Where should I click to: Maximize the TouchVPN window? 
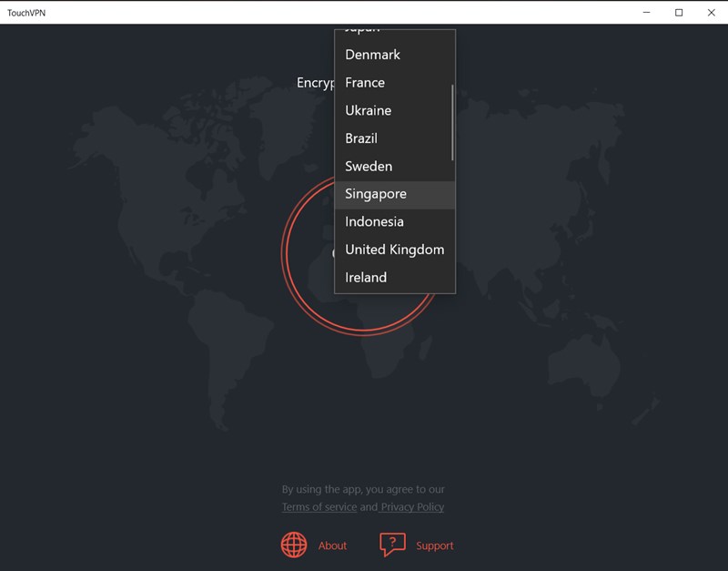[679, 13]
